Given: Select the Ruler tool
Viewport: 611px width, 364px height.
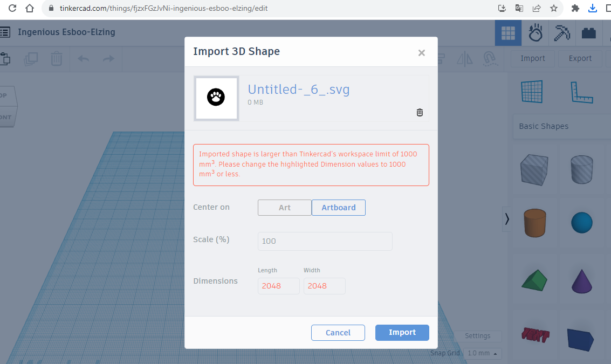Looking at the screenshot, I should 581,92.
